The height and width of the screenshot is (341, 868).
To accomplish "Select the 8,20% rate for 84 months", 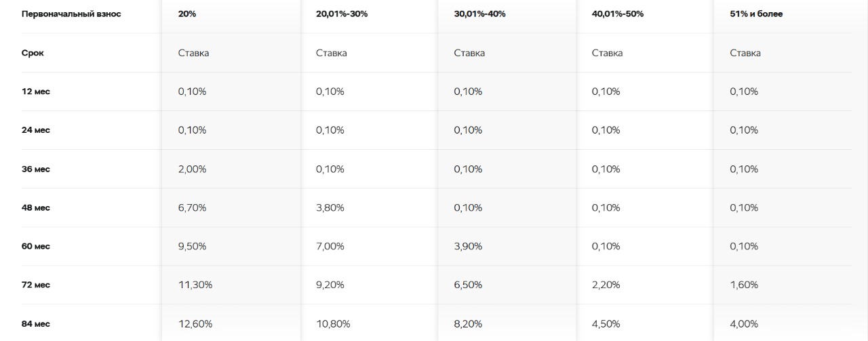I will [468, 323].
